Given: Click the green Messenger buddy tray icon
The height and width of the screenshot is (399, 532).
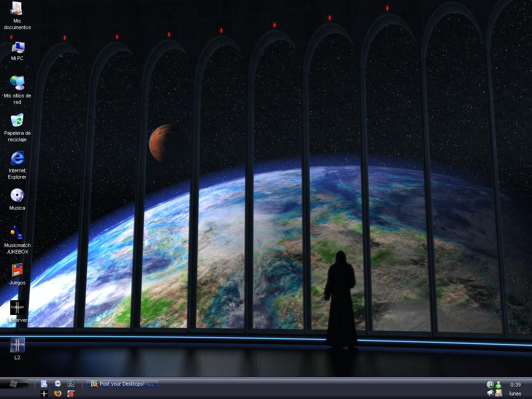Looking at the screenshot, I should (x=498, y=384).
